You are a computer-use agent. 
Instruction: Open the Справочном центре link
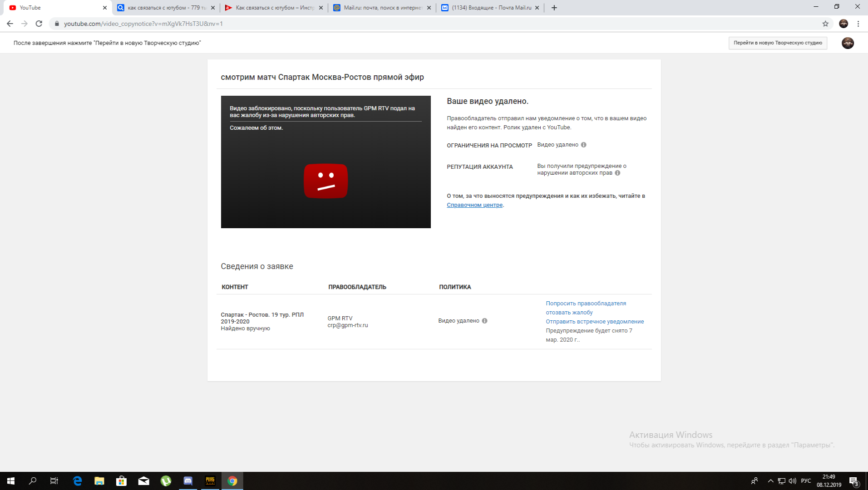474,205
